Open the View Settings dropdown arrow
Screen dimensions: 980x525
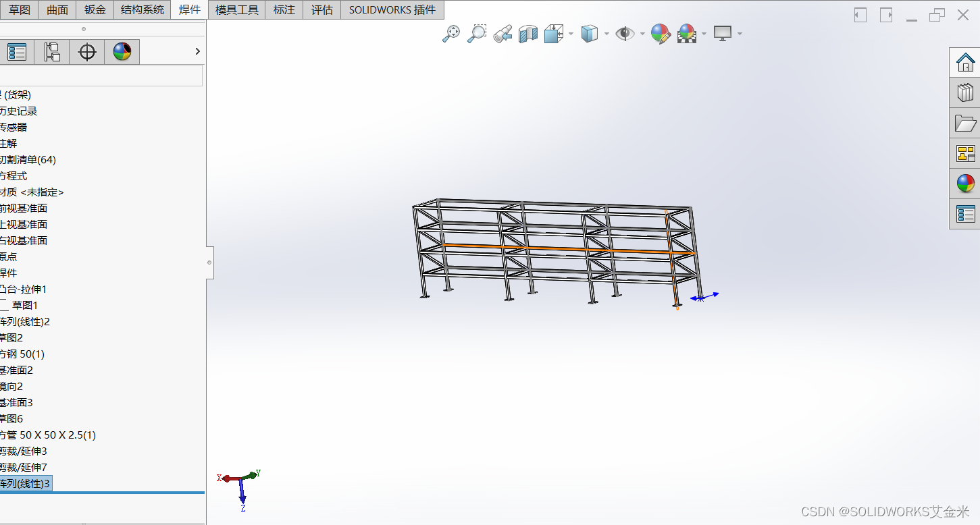point(740,34)
